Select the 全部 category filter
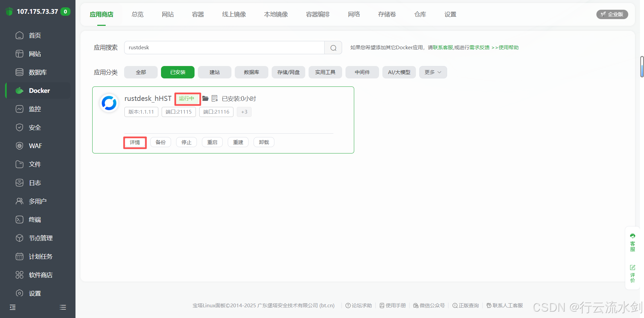The image size is (644, 318). (141, 72)
